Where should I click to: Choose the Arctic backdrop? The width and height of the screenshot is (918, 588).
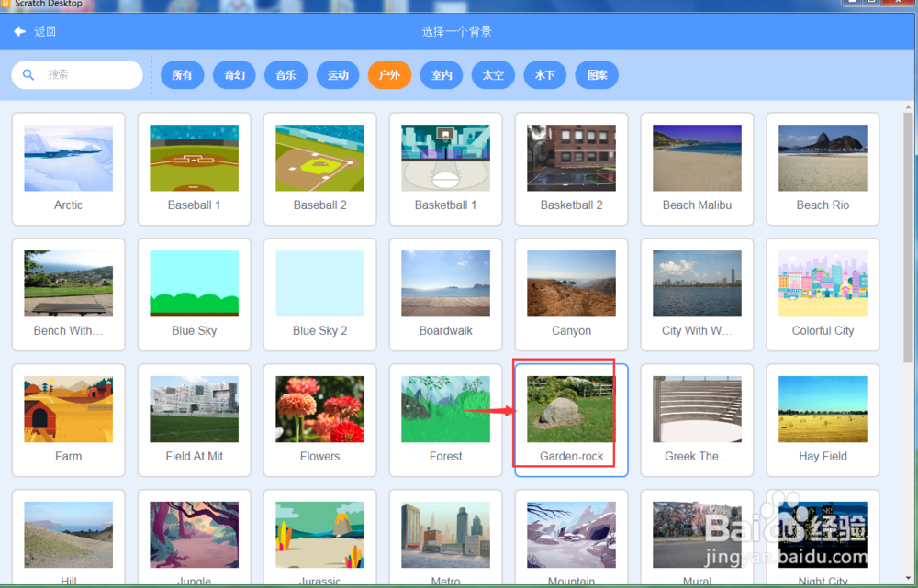(x=69, y=169)
